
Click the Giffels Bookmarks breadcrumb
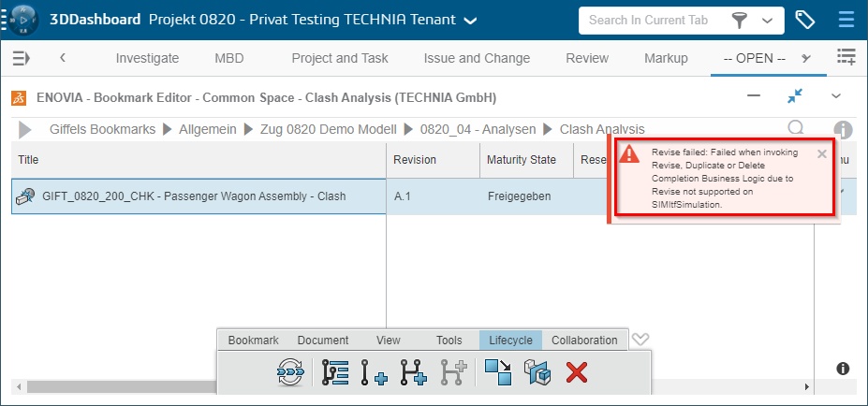tap(102, 129)
